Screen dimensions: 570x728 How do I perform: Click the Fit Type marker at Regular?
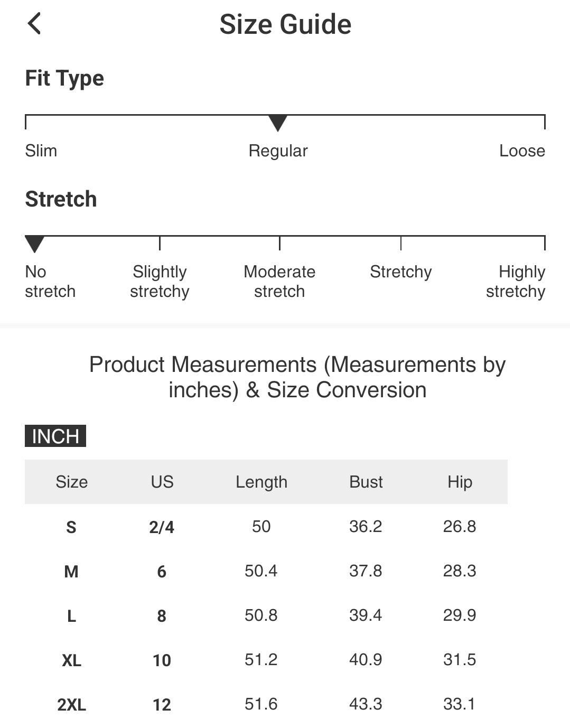point(278,123)
